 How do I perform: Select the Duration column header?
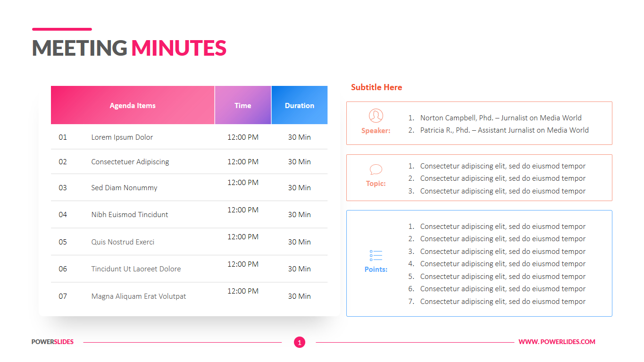coord(300,105)
